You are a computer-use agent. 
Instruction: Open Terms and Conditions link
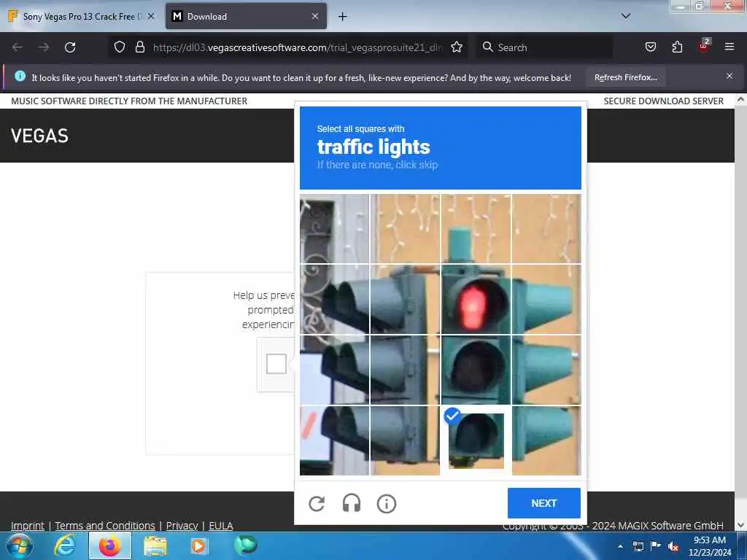(105, 526)
